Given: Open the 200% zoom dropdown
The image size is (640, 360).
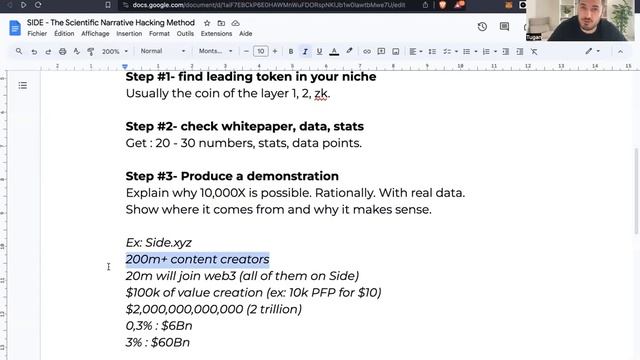Looking at the screenshot, I should [x=115, y=51].
